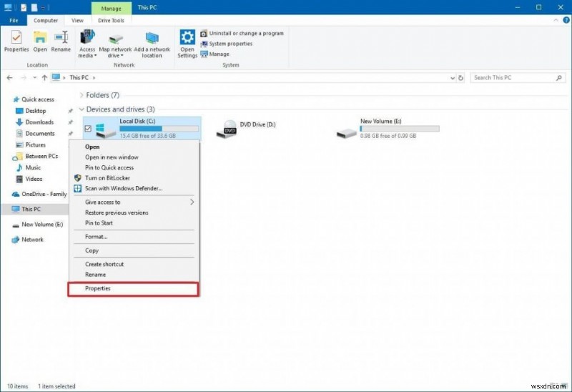Switch to the View ribbon tab
The width and height of the screenshot is (572, 392).
click(x=77, y=21)
